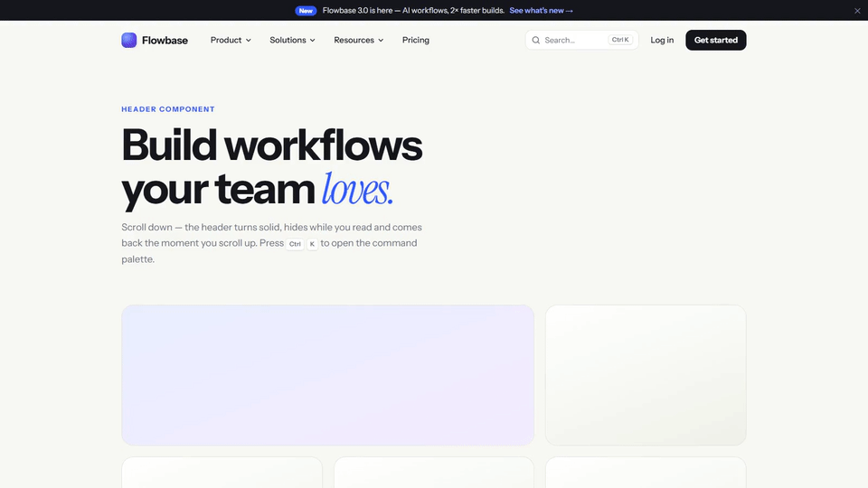Click the white card beside the lavender card
This screenshot has width=868, height=488.
click(646, 374)
